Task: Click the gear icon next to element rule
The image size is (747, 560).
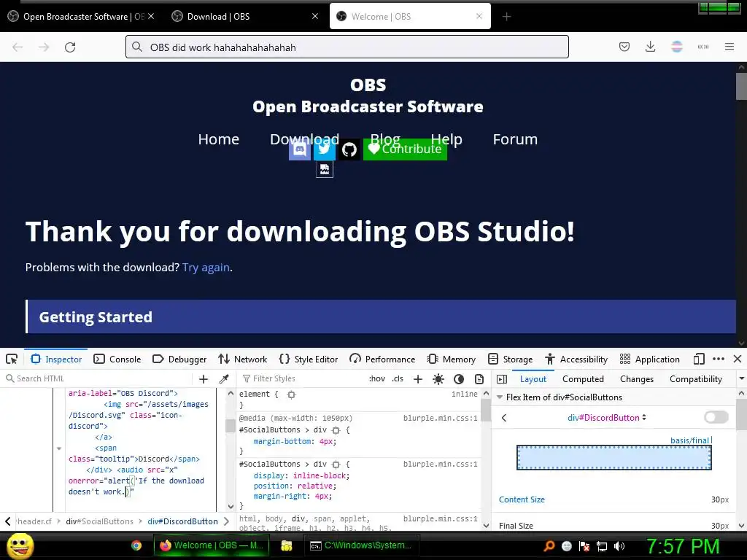Action: 292,394
